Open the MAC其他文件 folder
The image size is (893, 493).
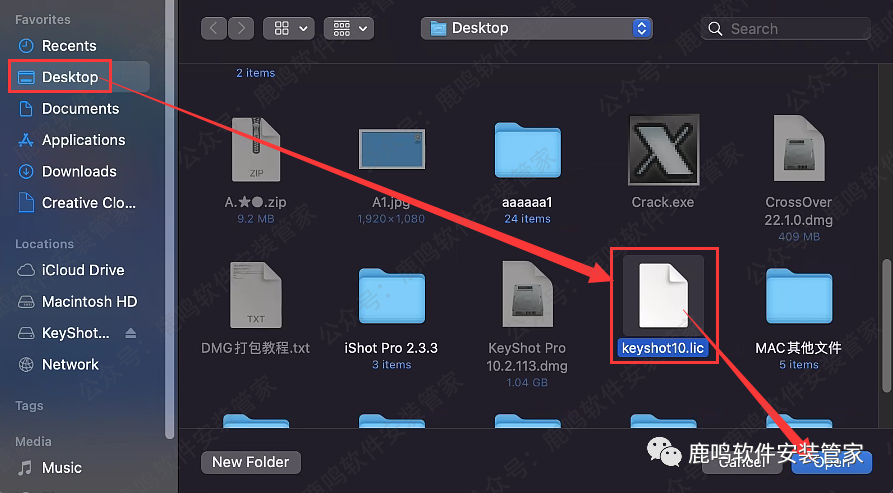coord(799,297)
